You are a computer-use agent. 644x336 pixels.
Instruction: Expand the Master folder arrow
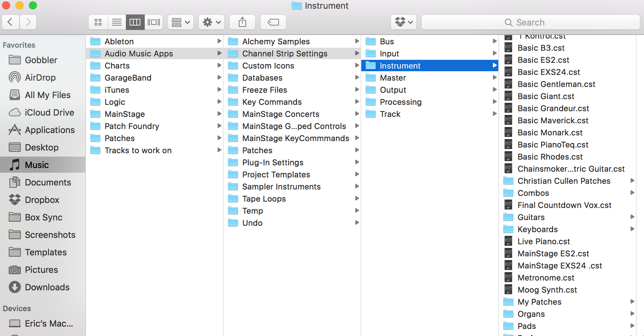point(495,77)
